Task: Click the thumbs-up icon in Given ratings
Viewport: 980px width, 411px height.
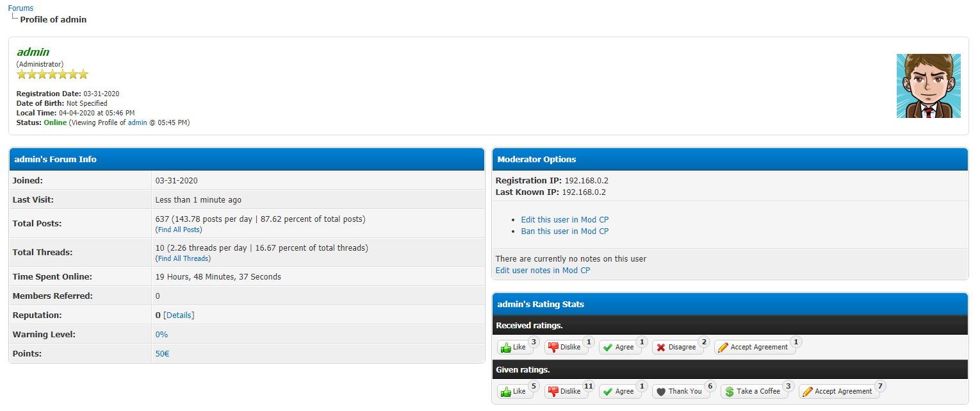Action: click(x=506, y=392)
